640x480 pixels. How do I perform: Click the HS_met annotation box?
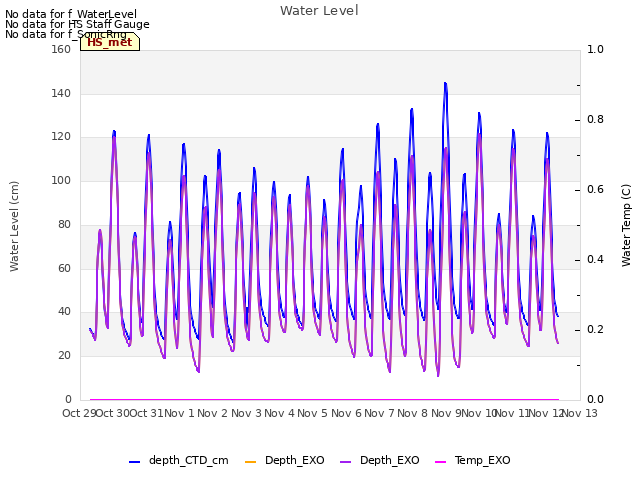(x=110, y=42)
